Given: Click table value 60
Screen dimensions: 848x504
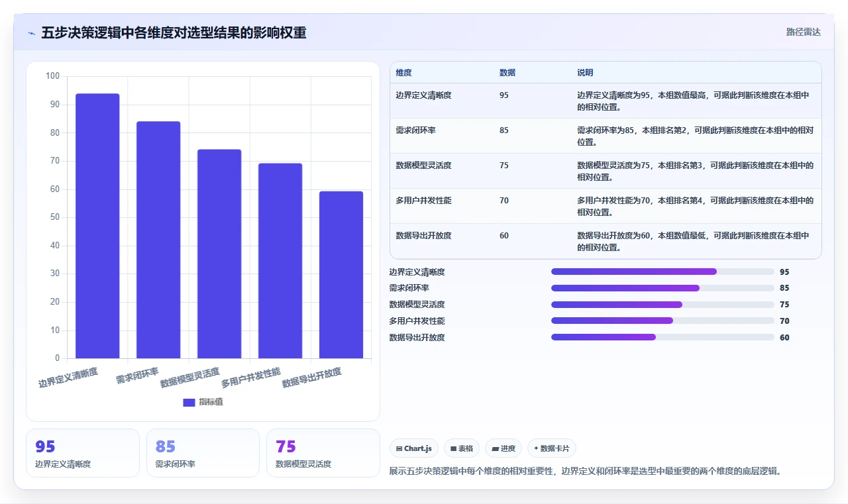Looking at the screenshot, I should pyautogui.click(x=504, y=236).
